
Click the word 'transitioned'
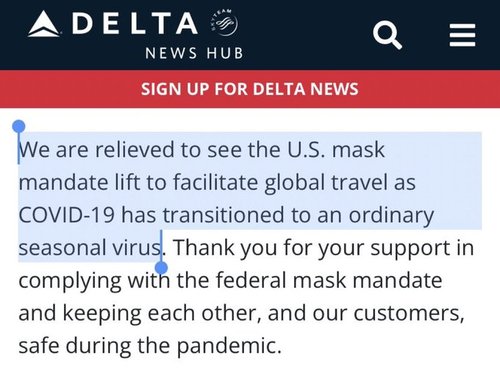pyautogui.click(x=223, y=215)
